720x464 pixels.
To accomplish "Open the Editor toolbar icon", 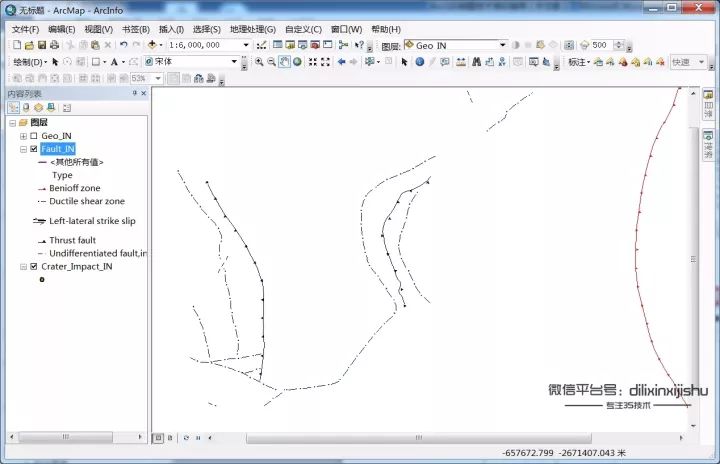I will click(261, 45).
